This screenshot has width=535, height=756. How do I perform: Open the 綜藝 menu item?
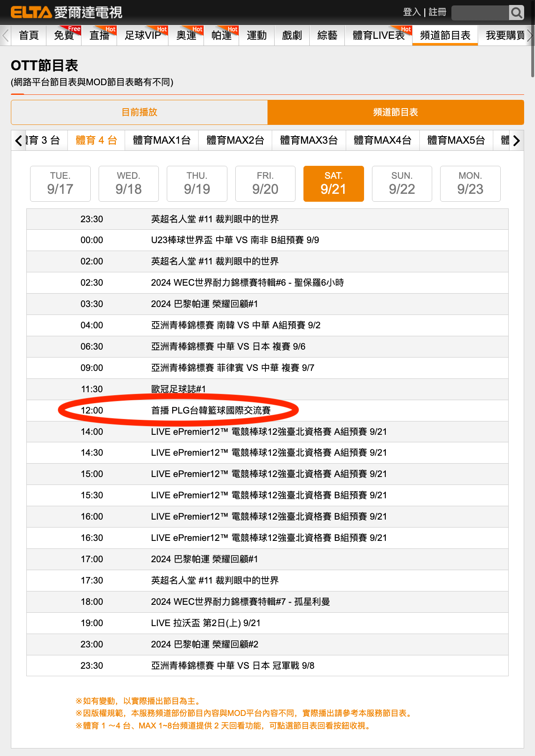point(327,36)
